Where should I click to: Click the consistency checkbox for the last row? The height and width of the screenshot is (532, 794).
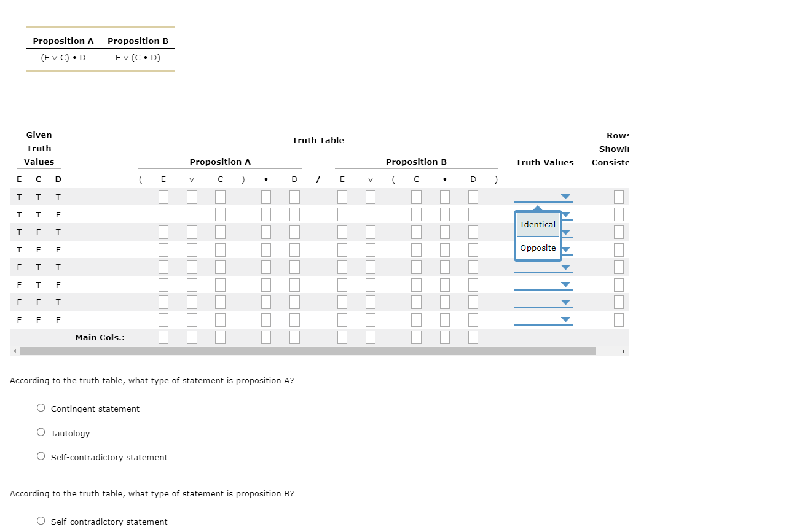619,319
